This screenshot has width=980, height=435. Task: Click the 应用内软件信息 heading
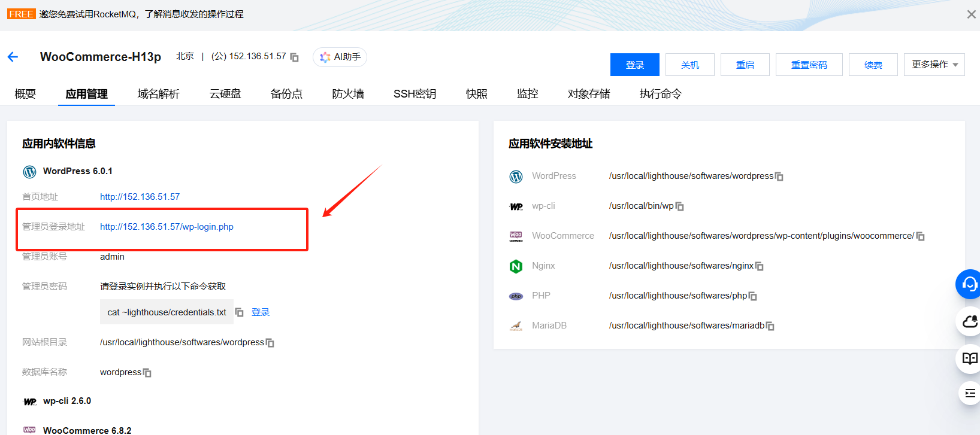[59, 144]
